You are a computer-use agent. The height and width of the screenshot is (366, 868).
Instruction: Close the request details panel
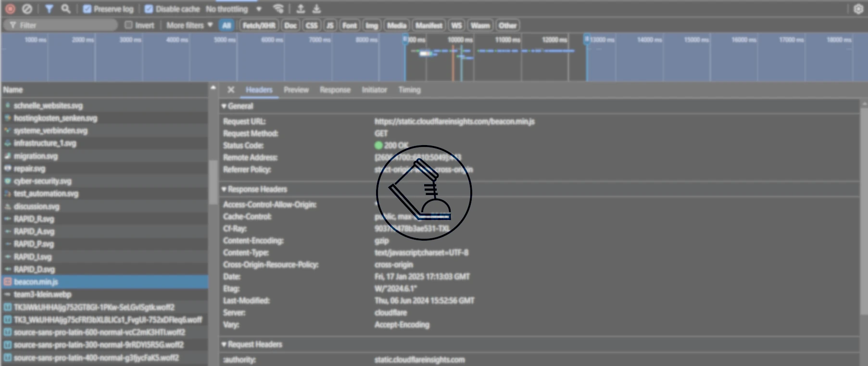pos(231,90)
